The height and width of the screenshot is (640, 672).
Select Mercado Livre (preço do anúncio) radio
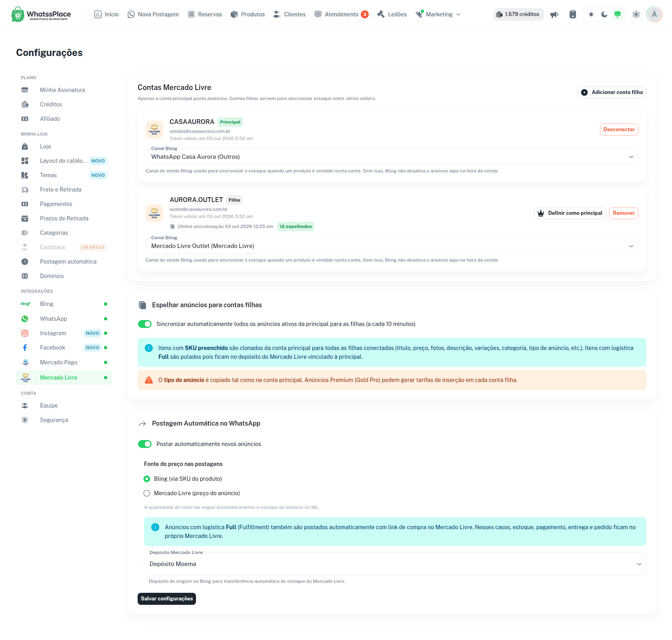click(147, 493)
